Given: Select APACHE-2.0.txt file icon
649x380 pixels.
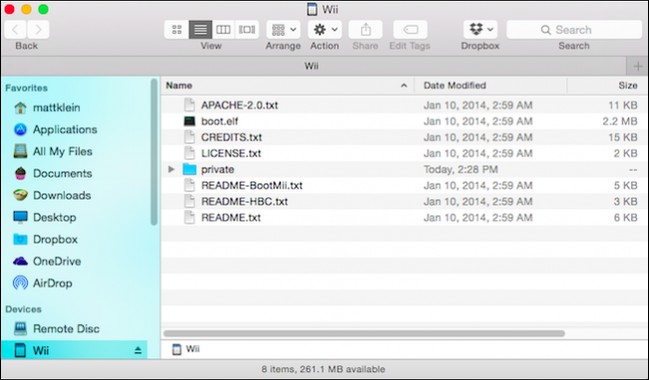Looking at the screenshot, I should [189, 105].
